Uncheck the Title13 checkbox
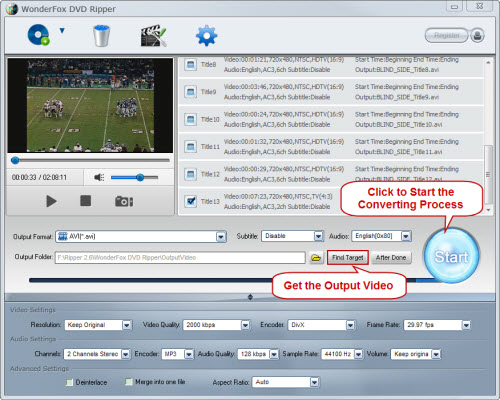This screenshot has width=500, height=400. click(190, 201)
